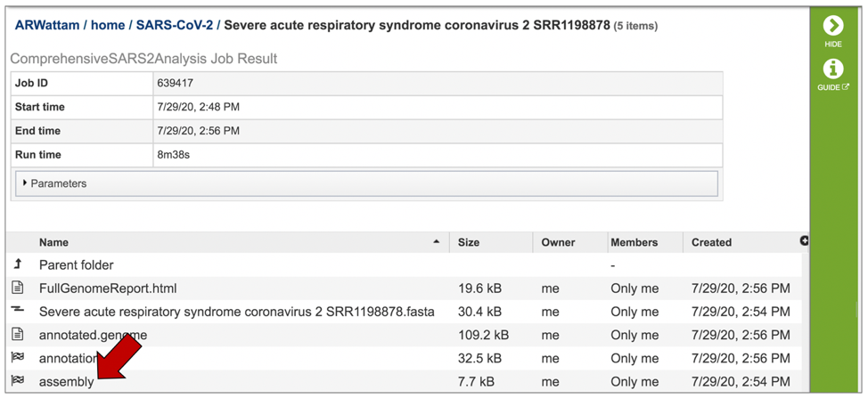Expand the Parameters section
The width and height of the screenshot is (868, 398).
[x=25, y=183]
